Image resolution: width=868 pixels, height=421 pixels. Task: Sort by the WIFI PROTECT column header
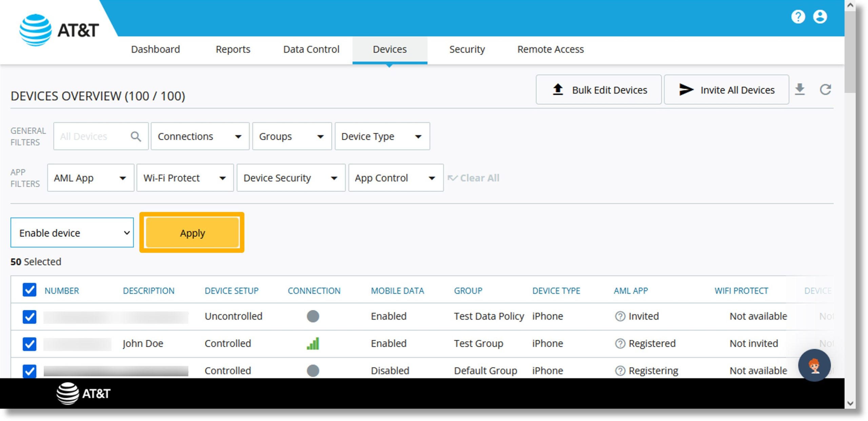[x=741, y=291]
